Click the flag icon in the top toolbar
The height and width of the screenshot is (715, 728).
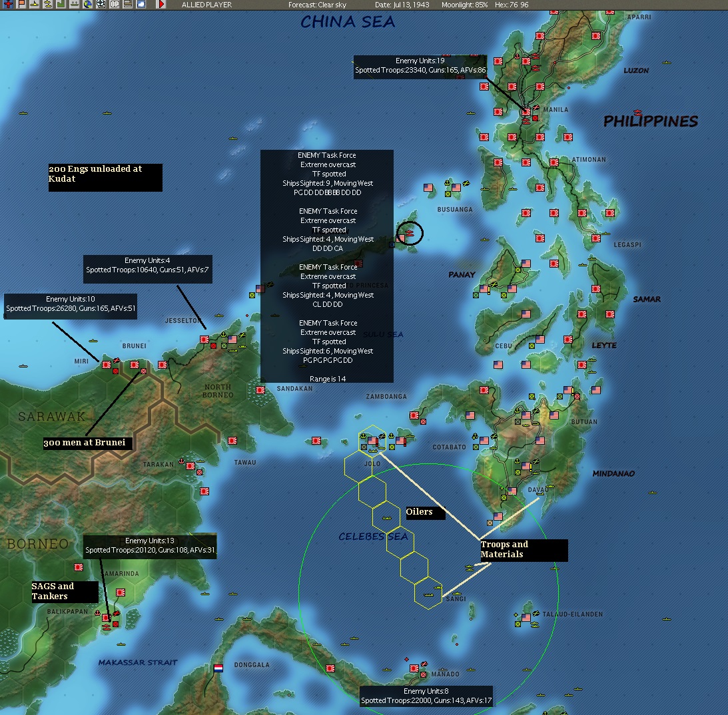click(21, 4)
